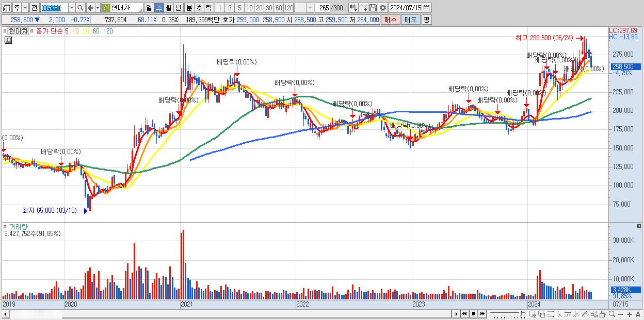
Task: Choose the 120 interval button
Action: click(x=289, y=8)
